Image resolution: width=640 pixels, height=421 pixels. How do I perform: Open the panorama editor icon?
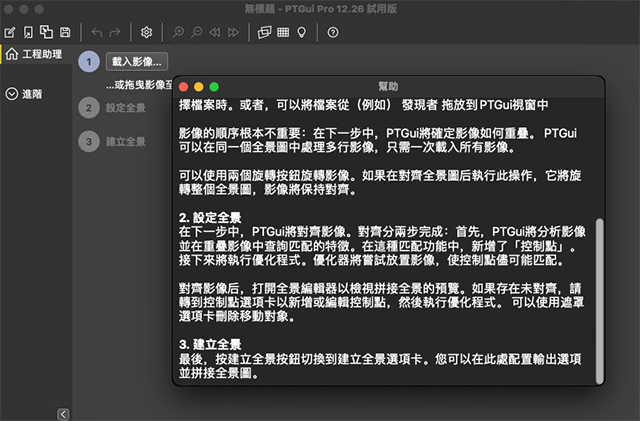[x=264, y=32]
